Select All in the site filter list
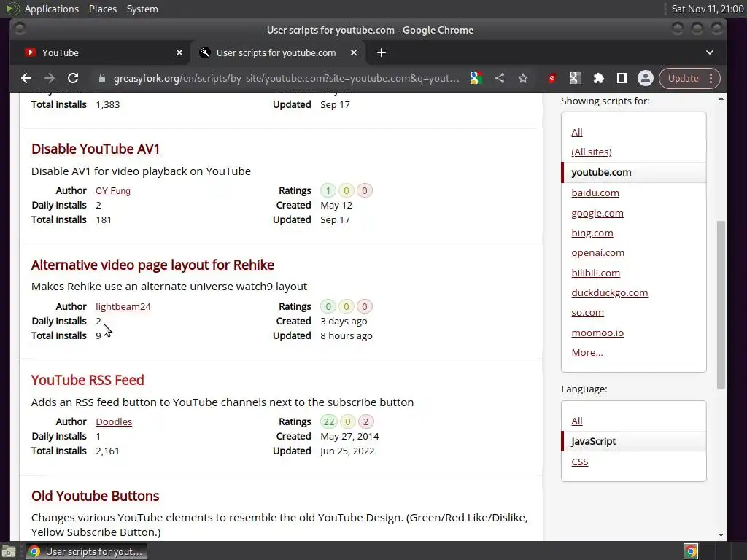Image resolution: width=747 pixels, height=560 pixels. pos(577,133)
